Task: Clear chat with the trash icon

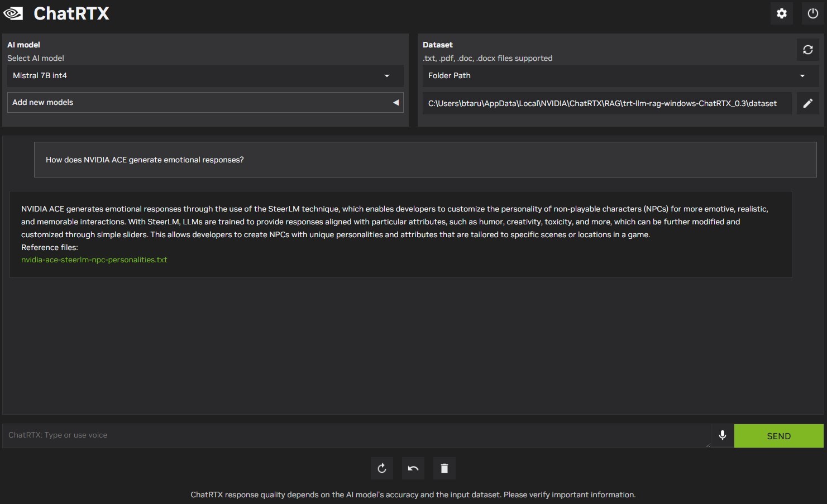Action: tap(444, 468)
